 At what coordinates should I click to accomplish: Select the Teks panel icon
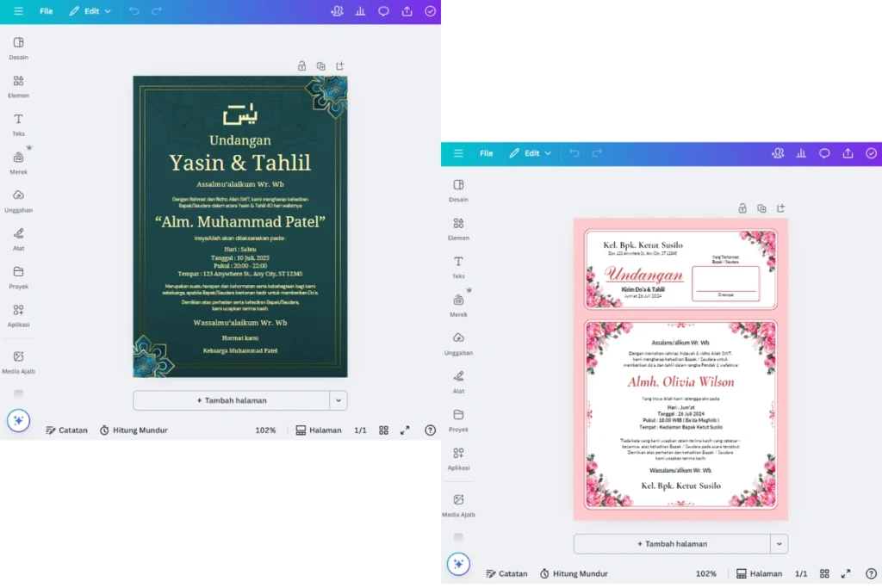(x=17, y=127)
